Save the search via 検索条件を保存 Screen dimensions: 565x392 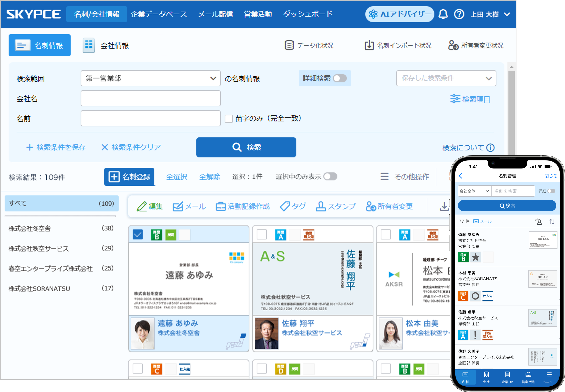point(56,147)
